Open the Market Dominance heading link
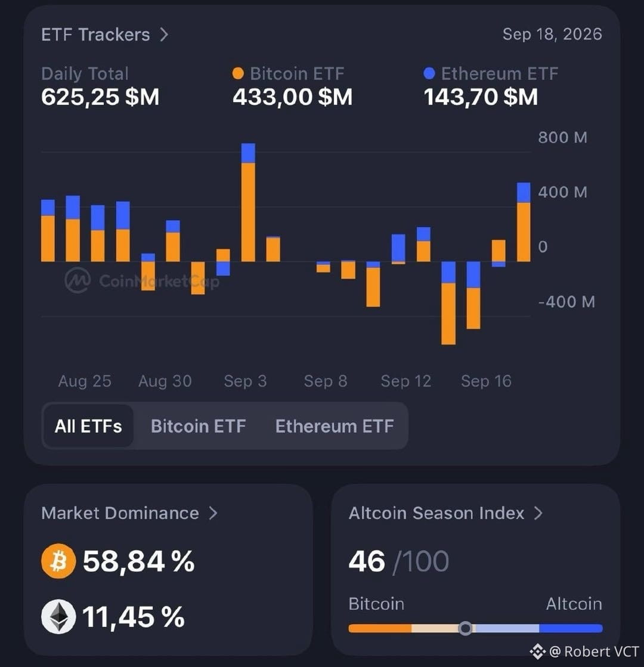 (x=120, y=513)
